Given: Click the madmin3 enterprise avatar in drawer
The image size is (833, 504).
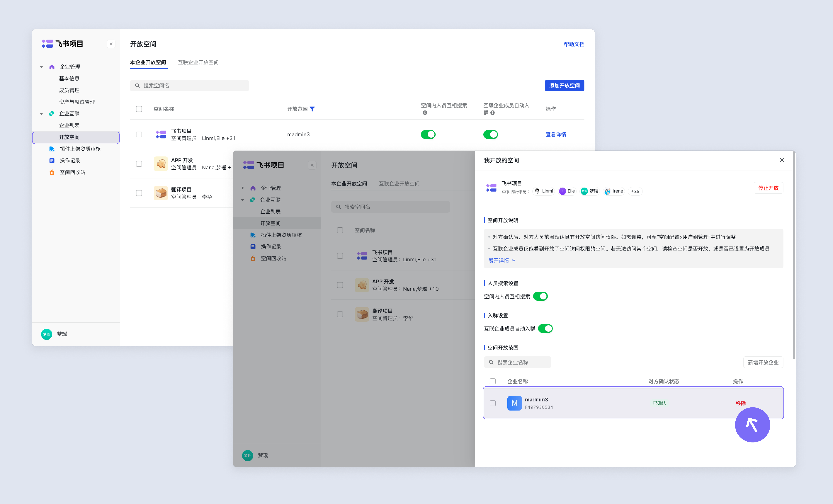Looking at the screenshot, I should pyautogui.click(x=514, y=403).
